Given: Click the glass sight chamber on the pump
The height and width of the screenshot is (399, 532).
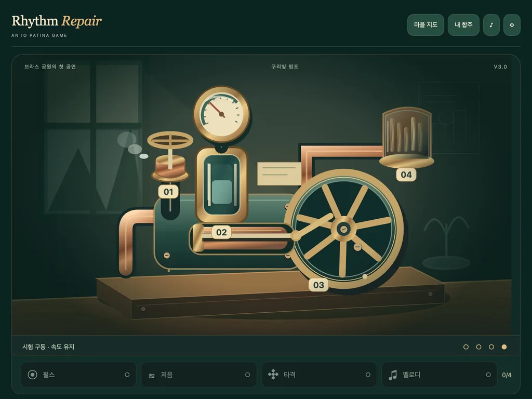Looking at the screenshot, I should (221, 184).
